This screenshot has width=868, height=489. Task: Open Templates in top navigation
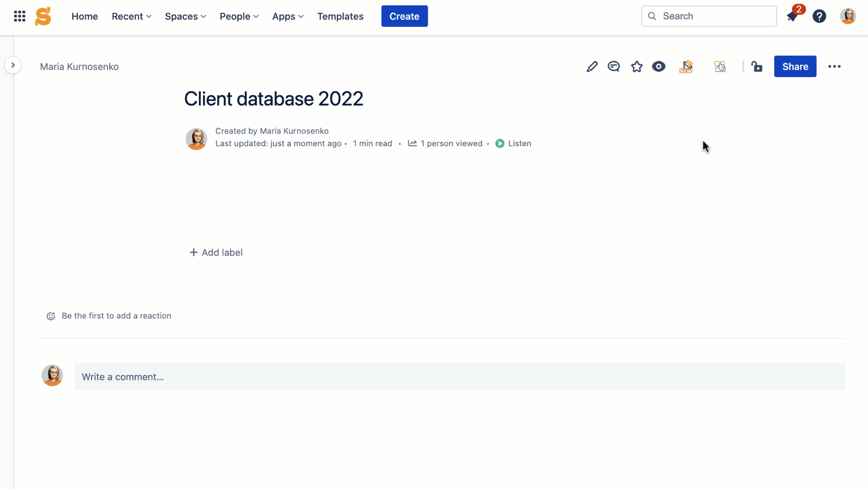coord(340,16)
